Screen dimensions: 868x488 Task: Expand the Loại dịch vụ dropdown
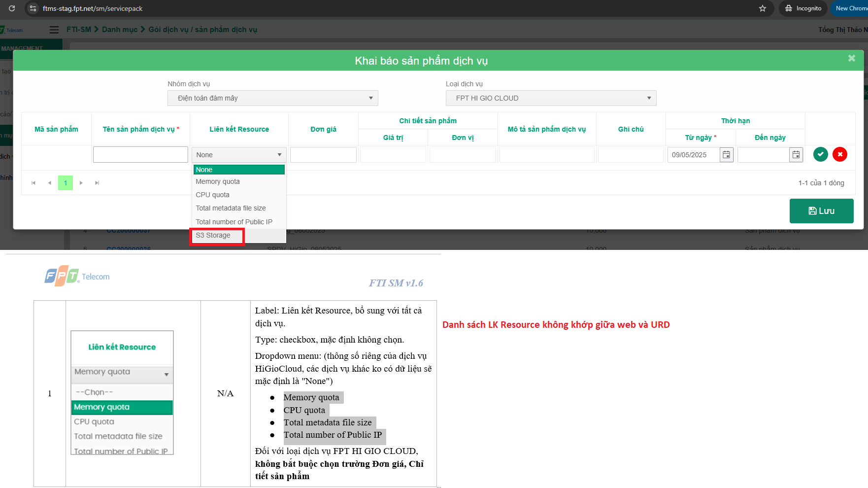(x=551, y=98)
